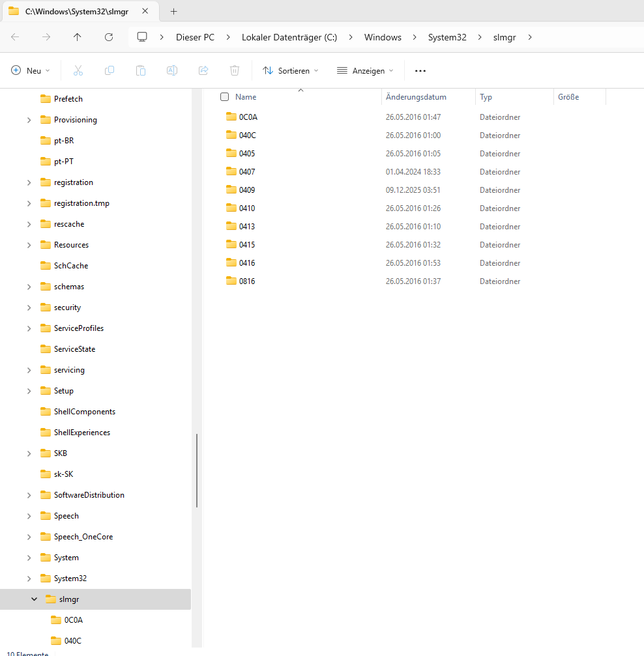Select the 0C0A folder icon in file list
This screenshot has height=656, width=644.
click(231, 117)
